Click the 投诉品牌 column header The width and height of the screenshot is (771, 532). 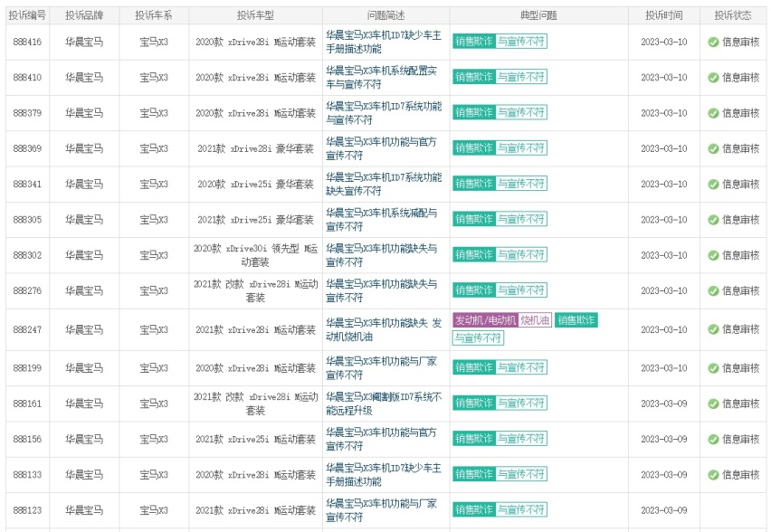coord(84,15)
